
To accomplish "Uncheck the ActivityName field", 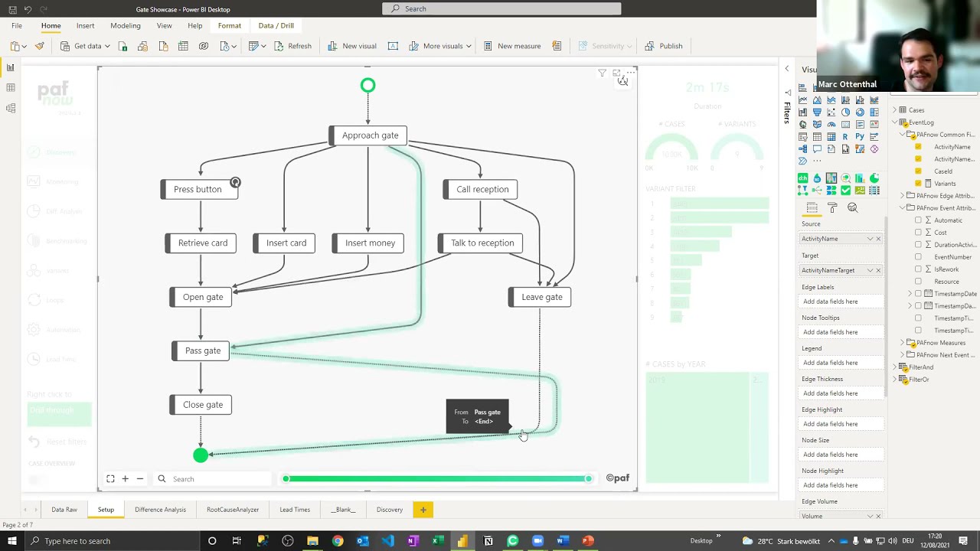I will (918, 147).
